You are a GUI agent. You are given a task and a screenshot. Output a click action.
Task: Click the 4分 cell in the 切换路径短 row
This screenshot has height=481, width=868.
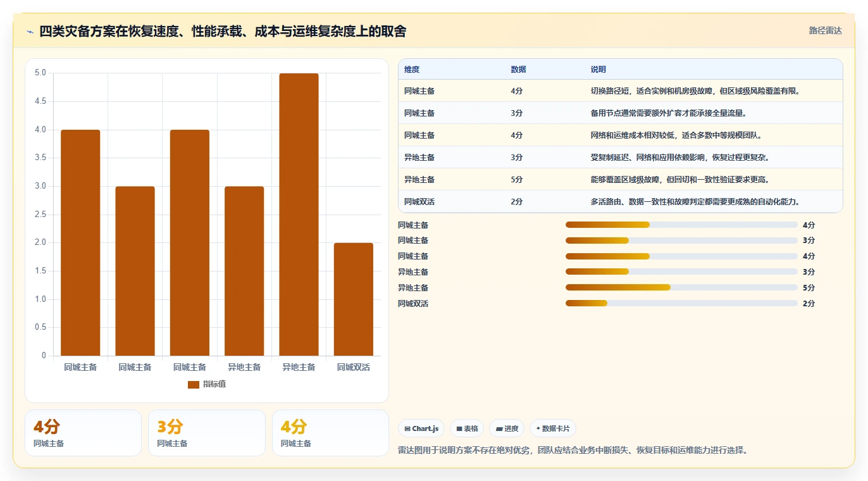[x=517, y=91]
